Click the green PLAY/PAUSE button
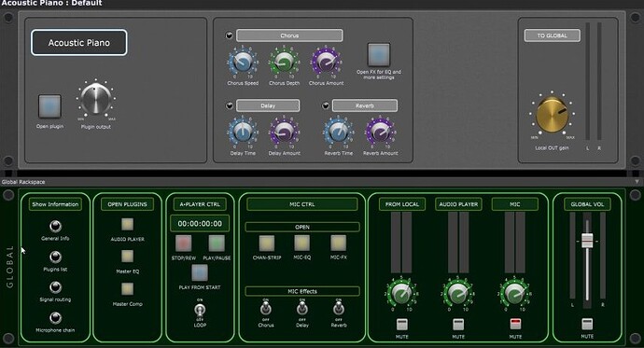Viewport: 644px width, 348px height. click(x=217, y=244)
